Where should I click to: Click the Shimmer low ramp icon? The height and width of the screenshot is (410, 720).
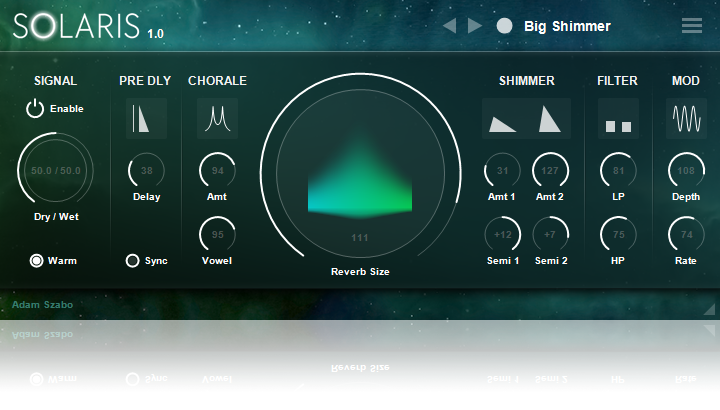(502, 124)
